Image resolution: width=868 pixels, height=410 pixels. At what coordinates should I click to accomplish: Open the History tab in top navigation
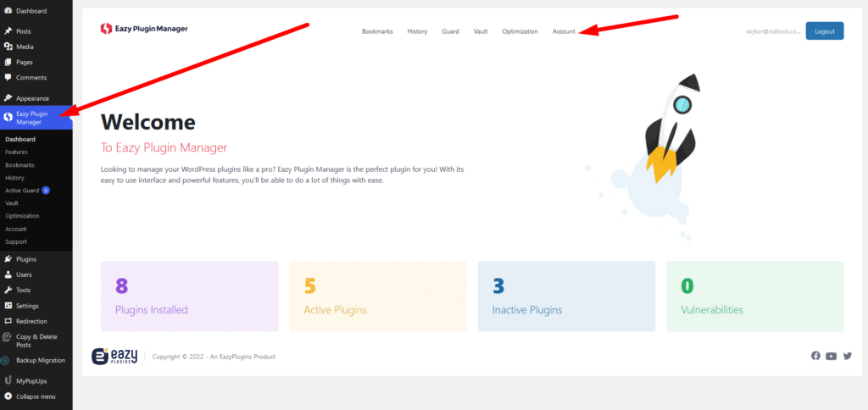417,31
